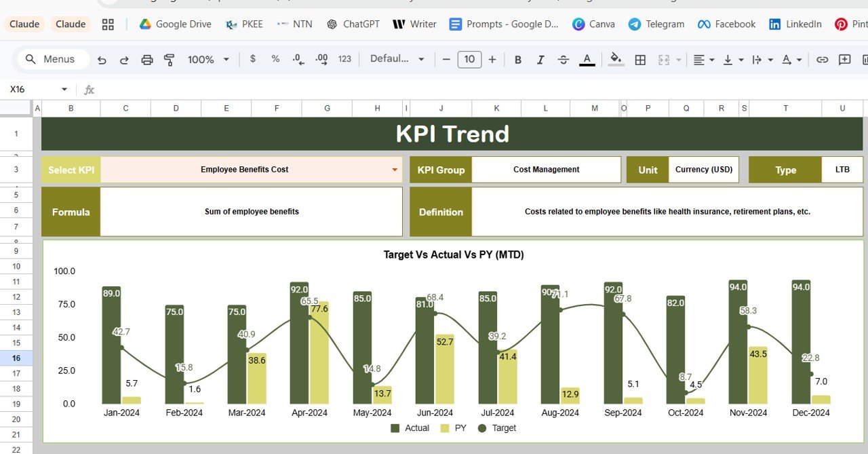Open the Google Drive bookmark
The width and height of the screenshot is (868, 454).
click(175, 24)
